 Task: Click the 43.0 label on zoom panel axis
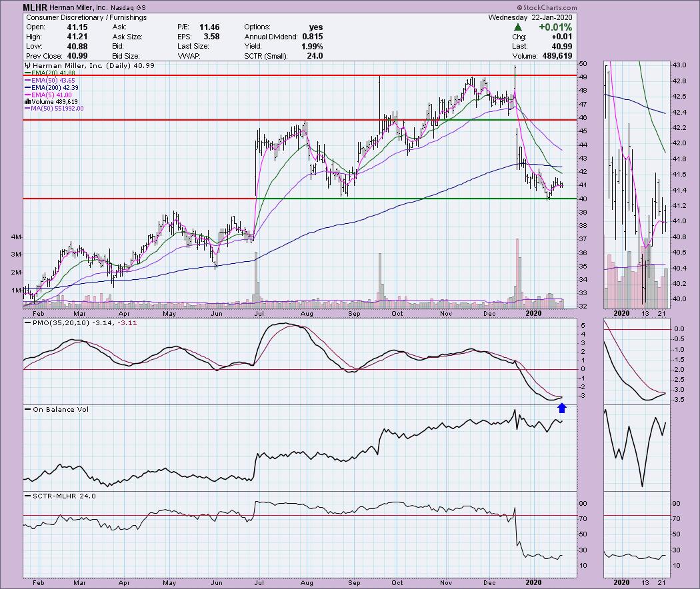(679, 65)
